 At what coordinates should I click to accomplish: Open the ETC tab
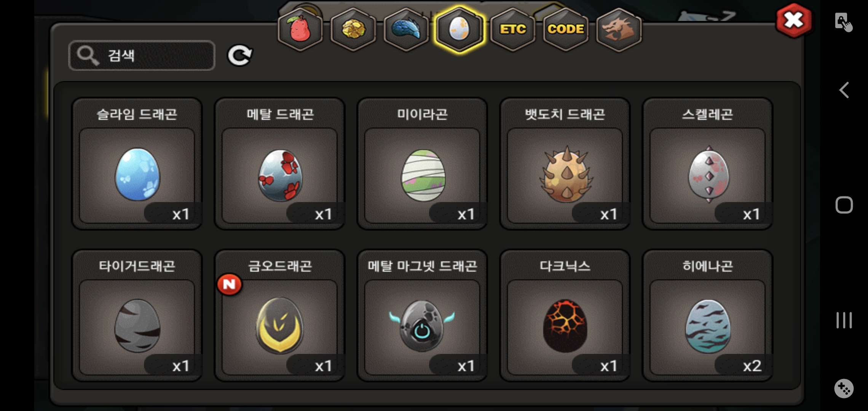click(x=512, y=30)
